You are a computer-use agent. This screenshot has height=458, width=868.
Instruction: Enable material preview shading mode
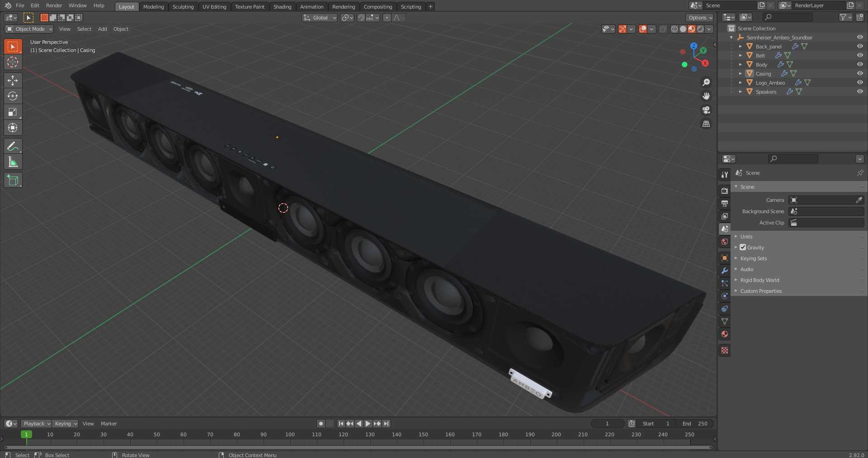click(691, 29)
